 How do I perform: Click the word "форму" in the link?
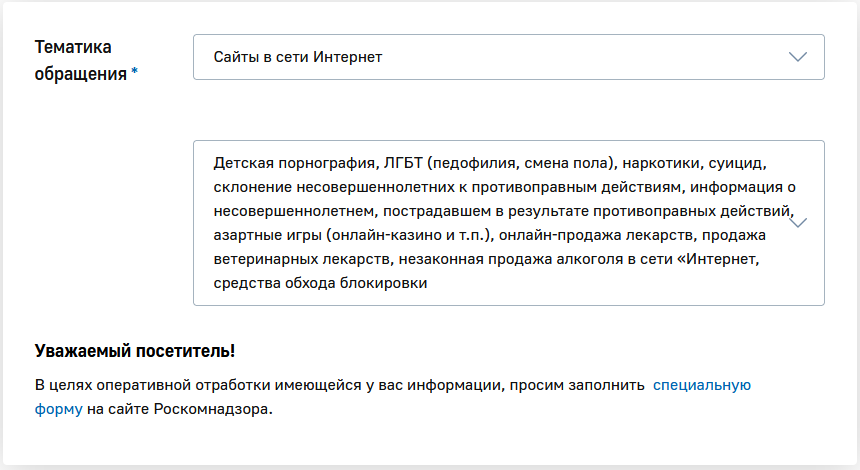58,410
